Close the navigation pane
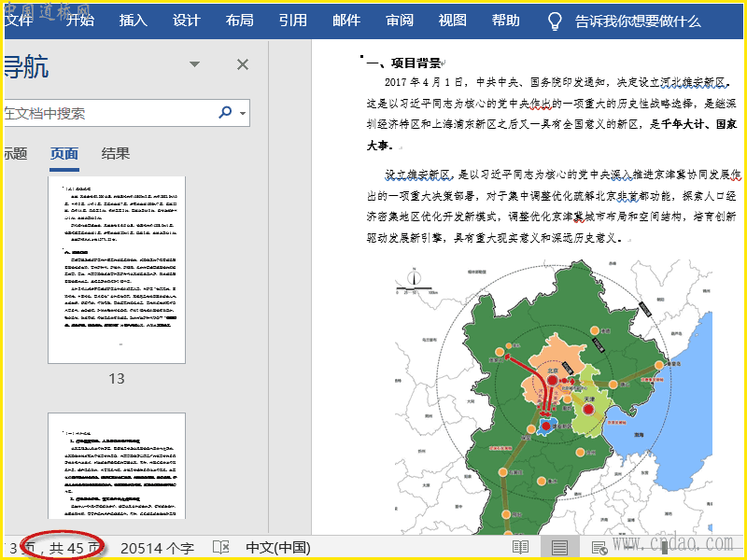 pos(243,64)
